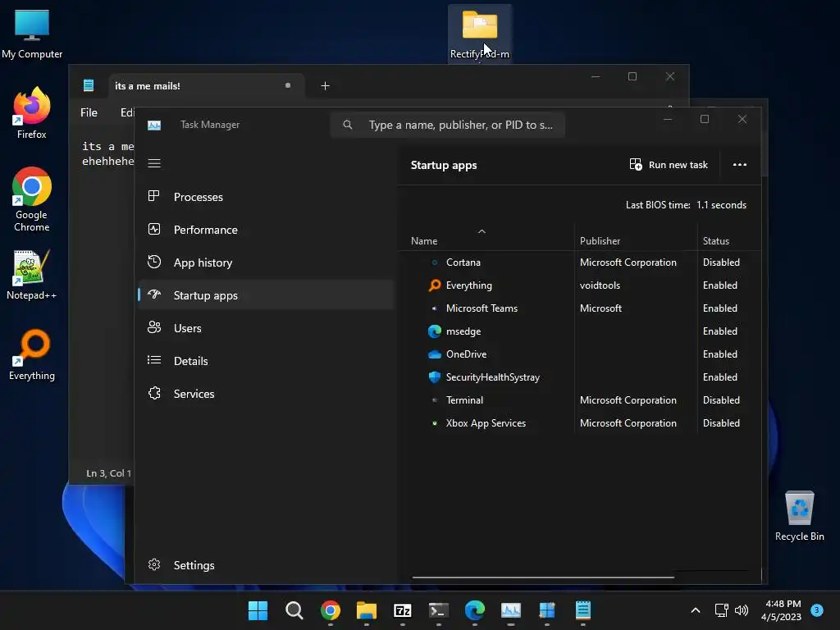
Task: Switch to Task Manager via taskbar icon
Action: [510, 610]
